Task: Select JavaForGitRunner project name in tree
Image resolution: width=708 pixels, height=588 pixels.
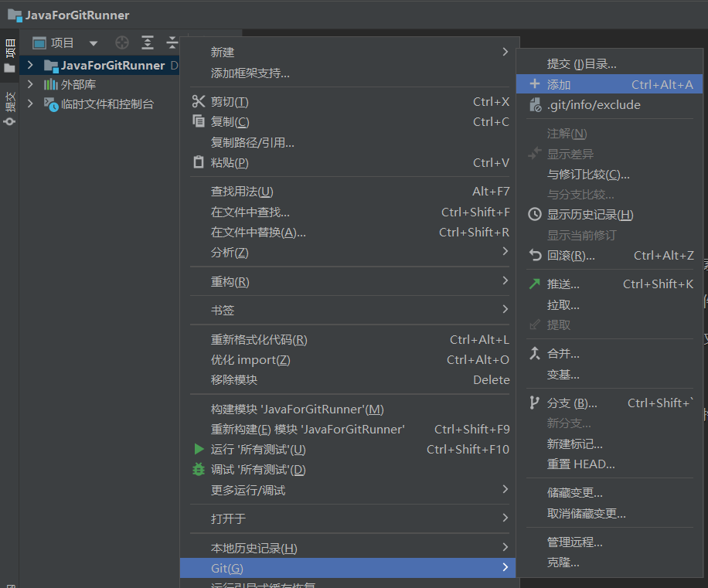Action: 113,66
